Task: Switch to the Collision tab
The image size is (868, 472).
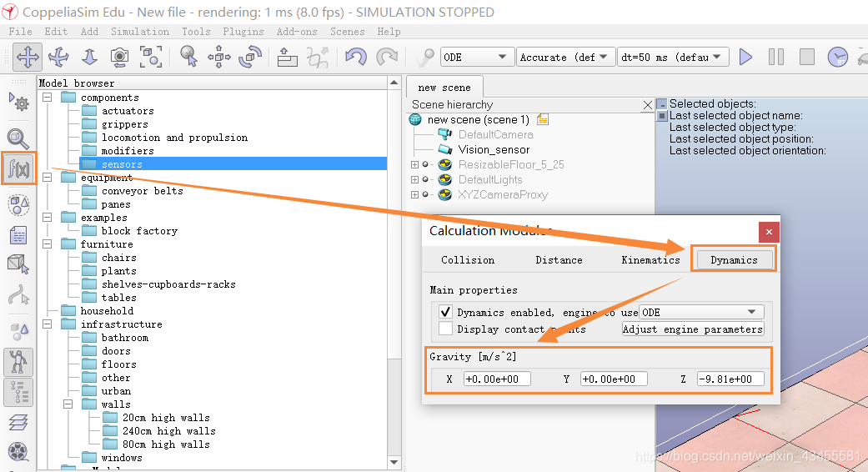Action: [x=468, y=260]
